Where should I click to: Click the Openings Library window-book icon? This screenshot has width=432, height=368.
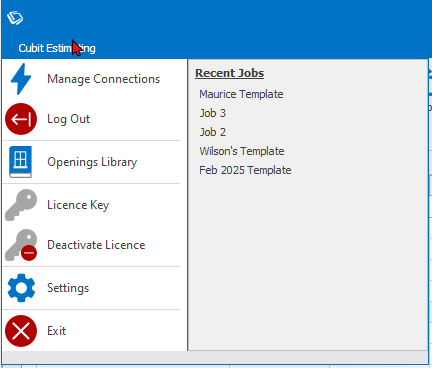(20, 162)
